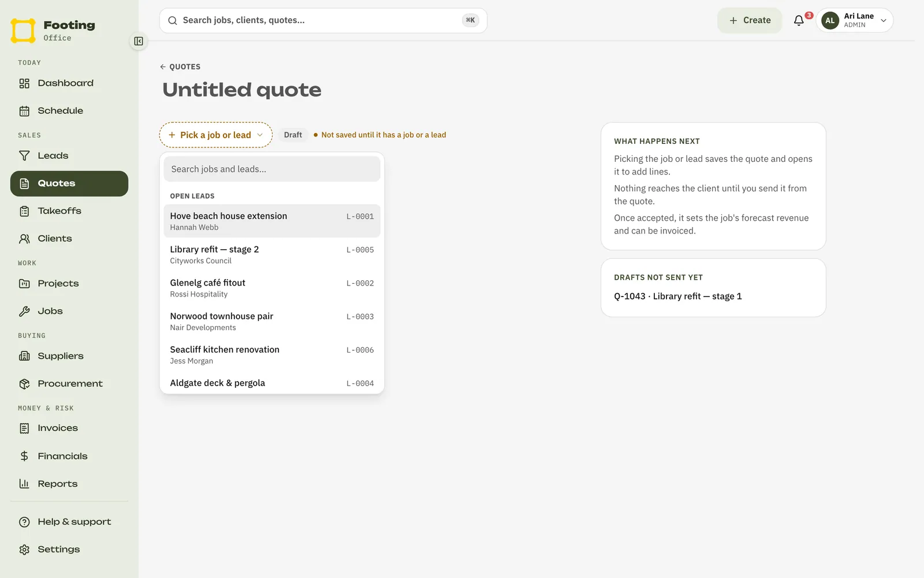
Task: Open draft Q-1043 Library refit stage 1
Action: [678, 296]
